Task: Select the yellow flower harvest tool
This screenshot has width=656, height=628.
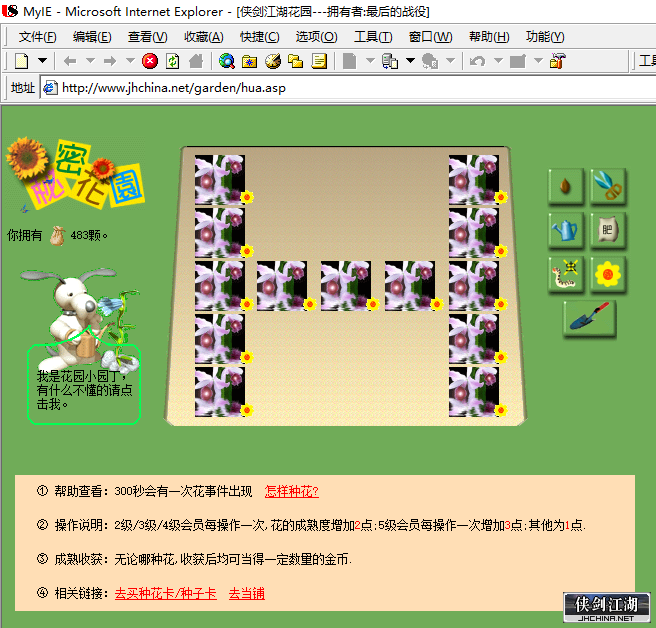Action: (608, 274)
